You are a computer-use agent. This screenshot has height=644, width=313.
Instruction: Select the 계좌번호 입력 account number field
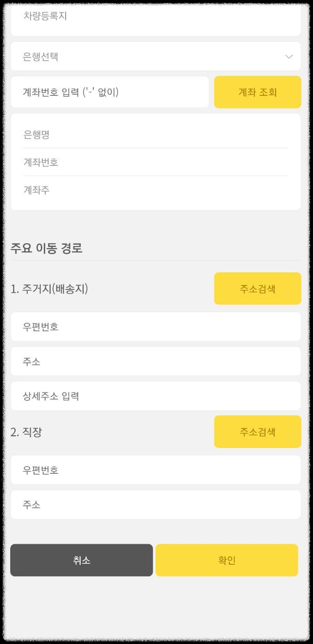109,92
